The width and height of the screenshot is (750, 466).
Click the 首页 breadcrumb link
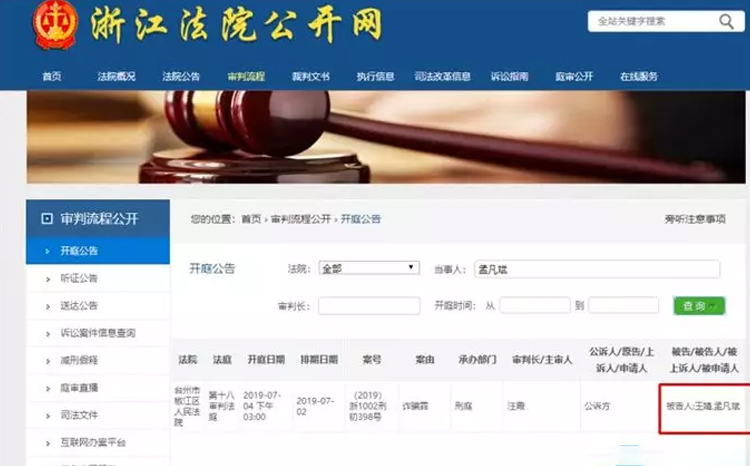tap(251, 219)
